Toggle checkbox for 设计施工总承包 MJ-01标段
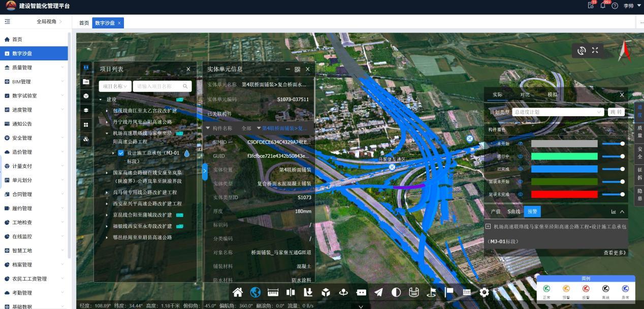 pyautogui.click(x=121, y=153)
